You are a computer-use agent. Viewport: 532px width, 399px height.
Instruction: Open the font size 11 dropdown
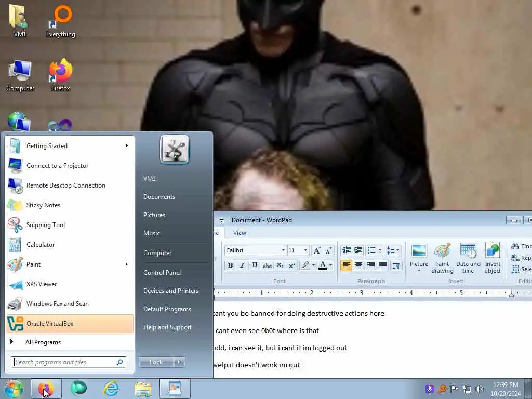coord(305,250)
